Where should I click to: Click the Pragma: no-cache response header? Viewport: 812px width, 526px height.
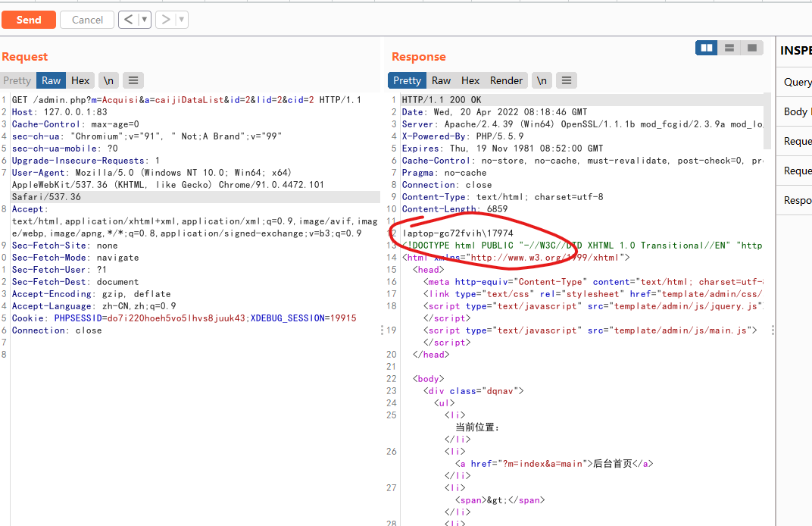(x=444, y=173)
